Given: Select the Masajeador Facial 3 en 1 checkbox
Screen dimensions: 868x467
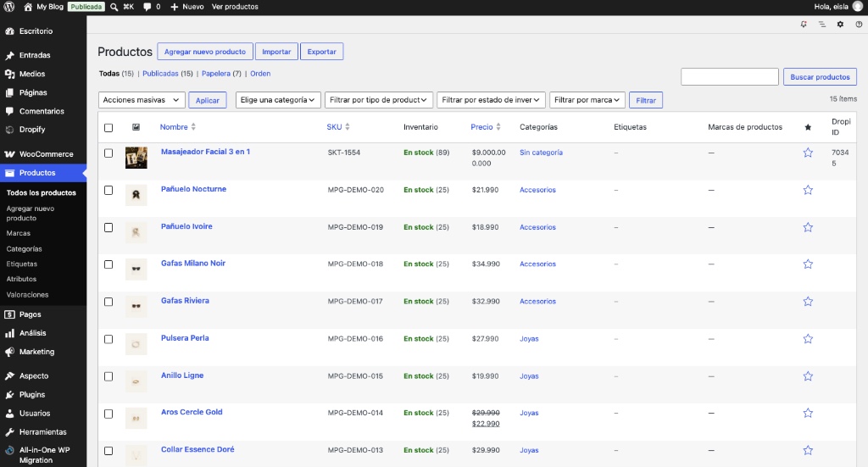Looking at the screenshot, I should (x=108, y=153).
